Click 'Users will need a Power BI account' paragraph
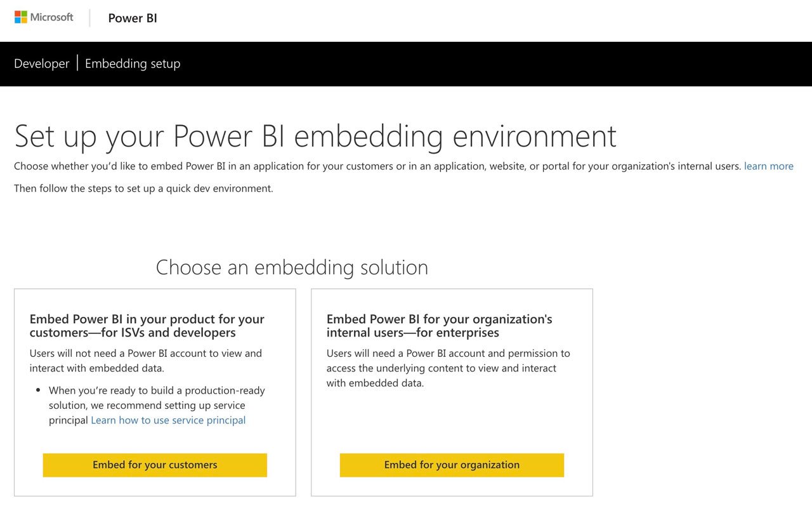 [x=449, y=368]
